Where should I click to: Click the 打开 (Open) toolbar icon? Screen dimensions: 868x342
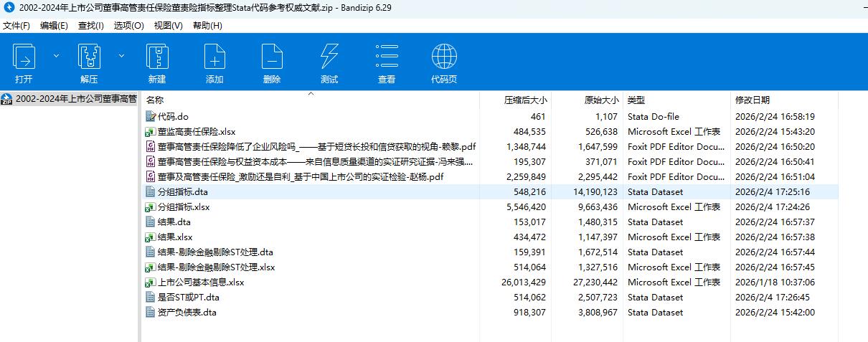[x=24, y=56]
